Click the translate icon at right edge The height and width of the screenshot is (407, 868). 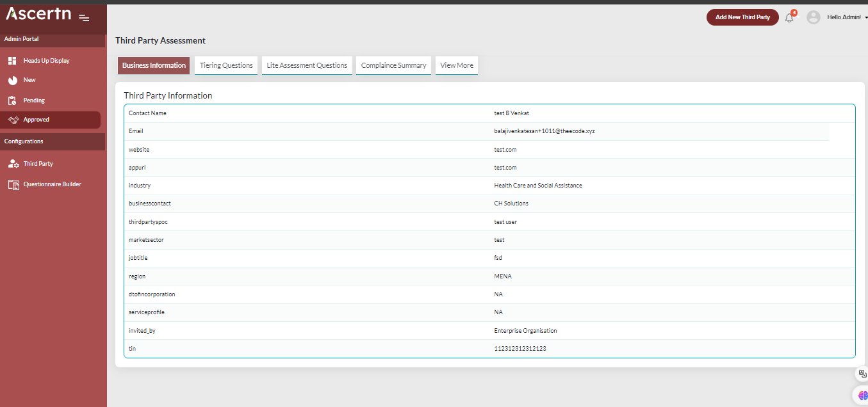862,374
